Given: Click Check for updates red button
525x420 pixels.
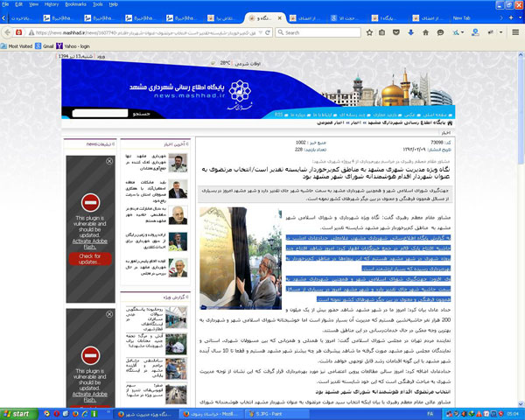Looking at the screenshot, I should pos(90,259).
